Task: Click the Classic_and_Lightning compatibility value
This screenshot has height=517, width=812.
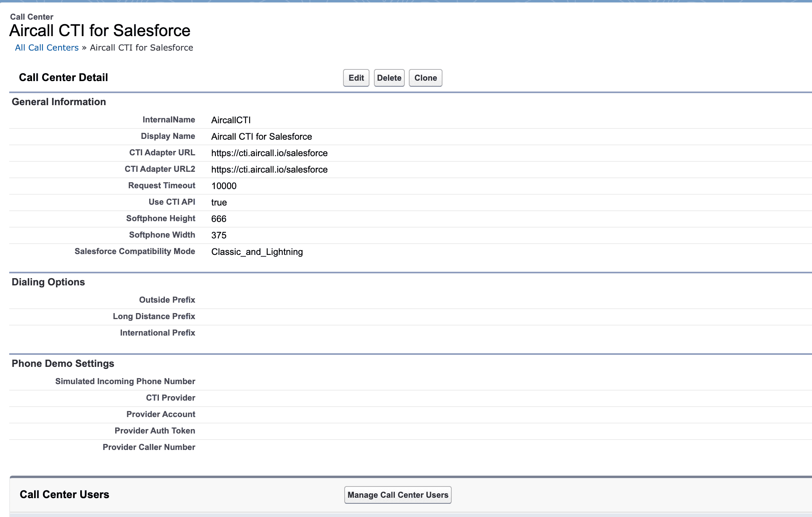Action: [x=257, y=252]
